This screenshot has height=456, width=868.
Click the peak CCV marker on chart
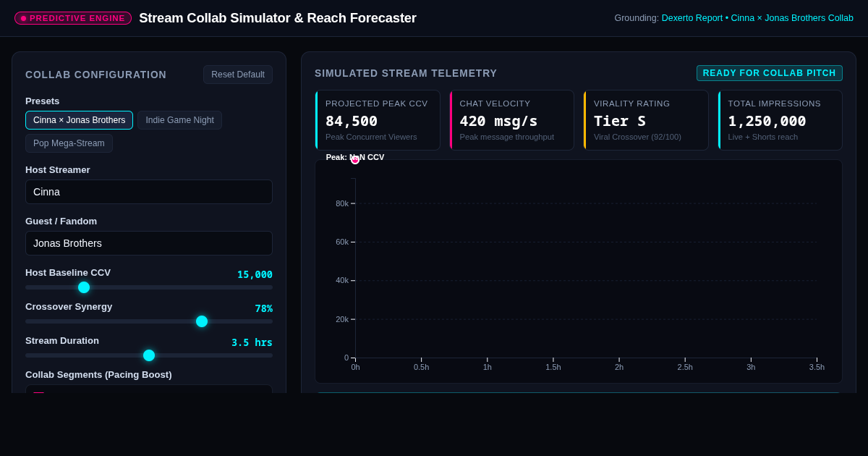pyautogui.click(x=355, y=160)
